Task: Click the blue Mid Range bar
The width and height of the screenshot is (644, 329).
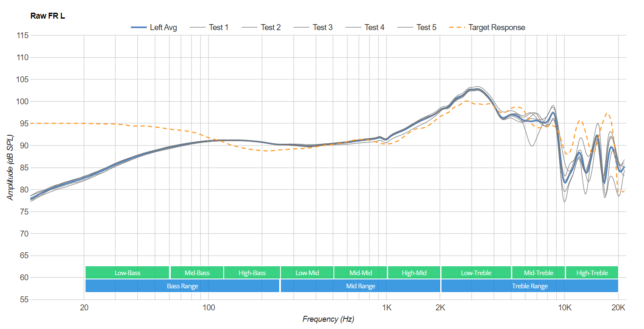Action: [x=360, y=286]
